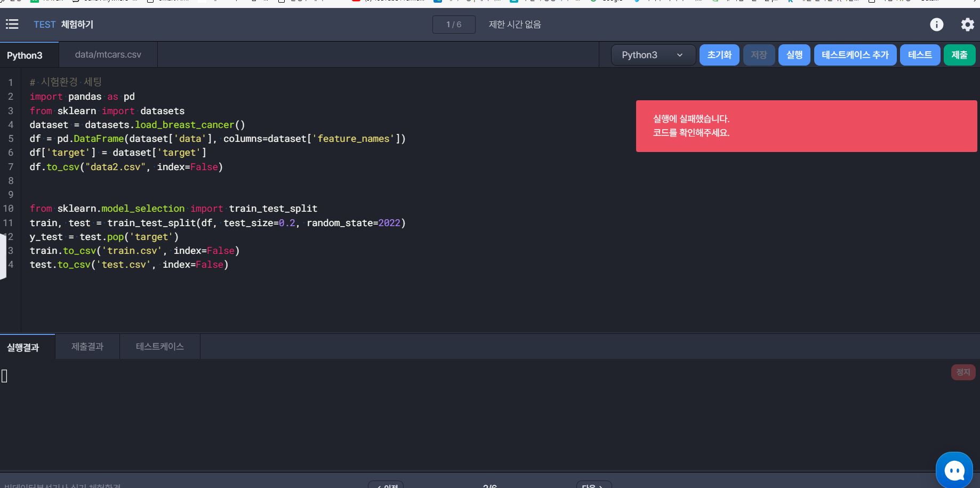Viewport: 980px width, 488px height.
Task: Click the 제한 시간 없음 label
Action: [x=515, y=25]
